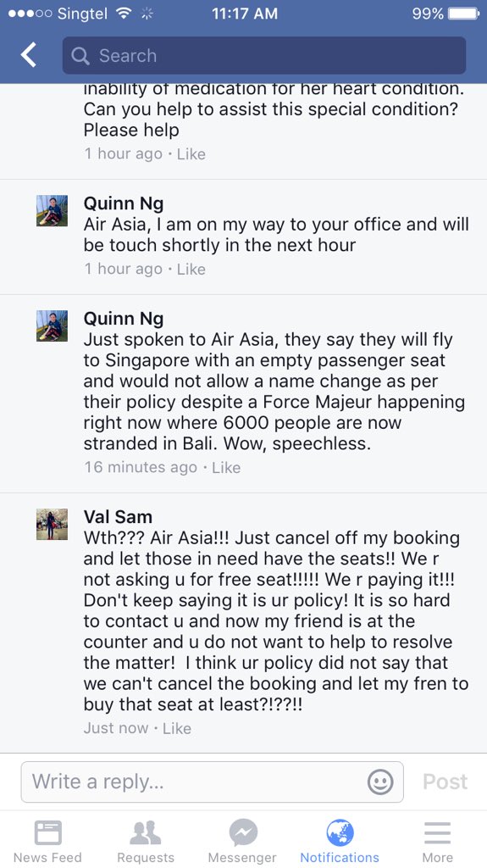Screen dimensions: 487x868
Task: Tap the battery indicator in status bar
Action: (464, 14)
